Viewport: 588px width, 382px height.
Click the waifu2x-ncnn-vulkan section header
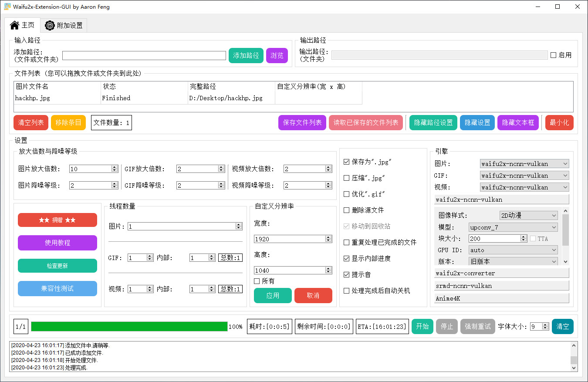click(502, 199)
